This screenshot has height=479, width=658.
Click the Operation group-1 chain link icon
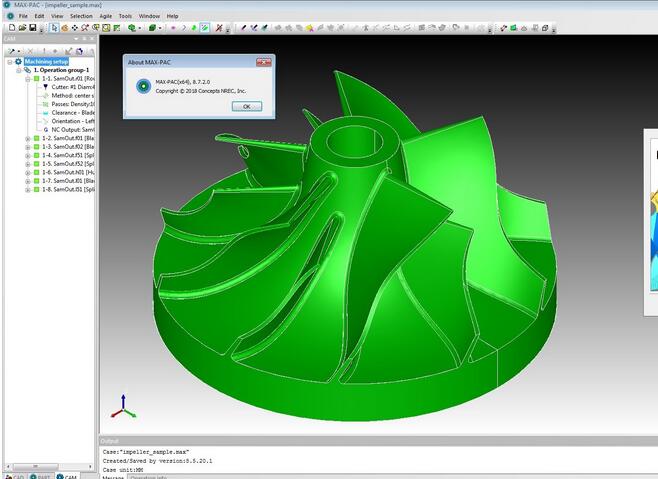(x=27, y=70)
